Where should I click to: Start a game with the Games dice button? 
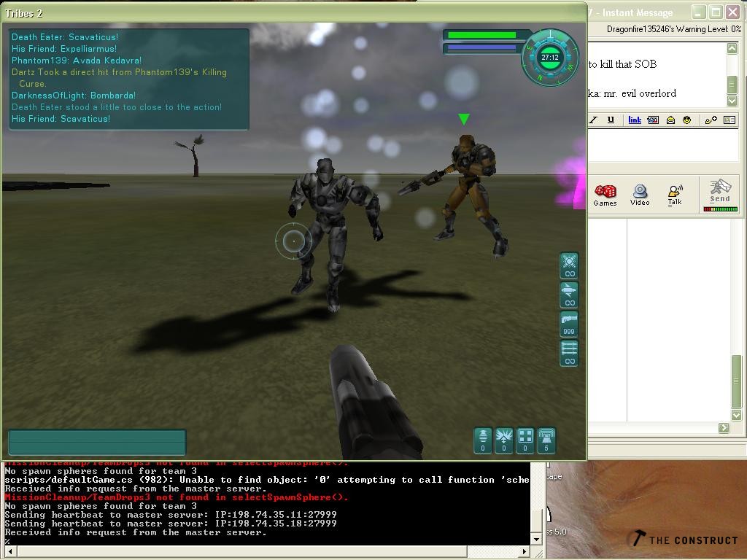[x=605, y=195]
